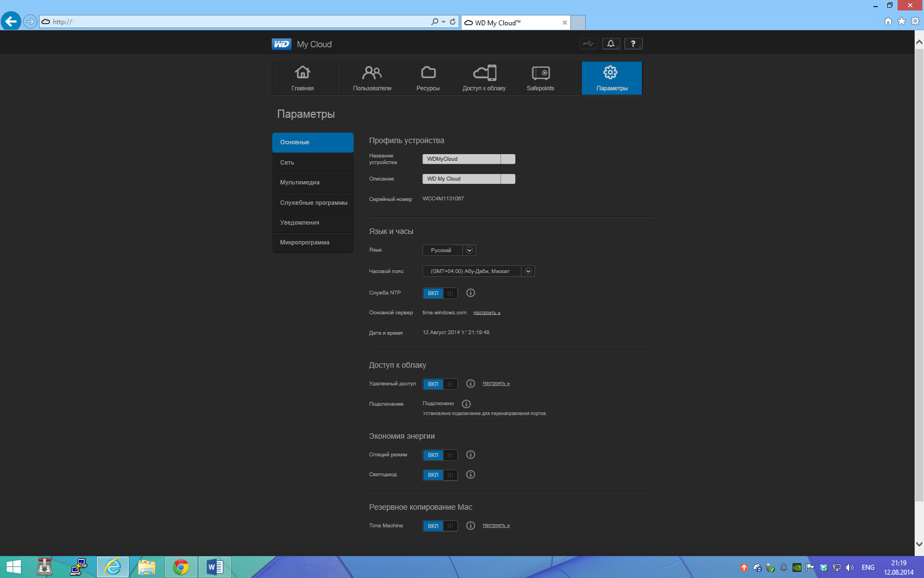The image size is (924, 578).
Task: Open the volume speaker tray icon
Action: click(850, 568)
